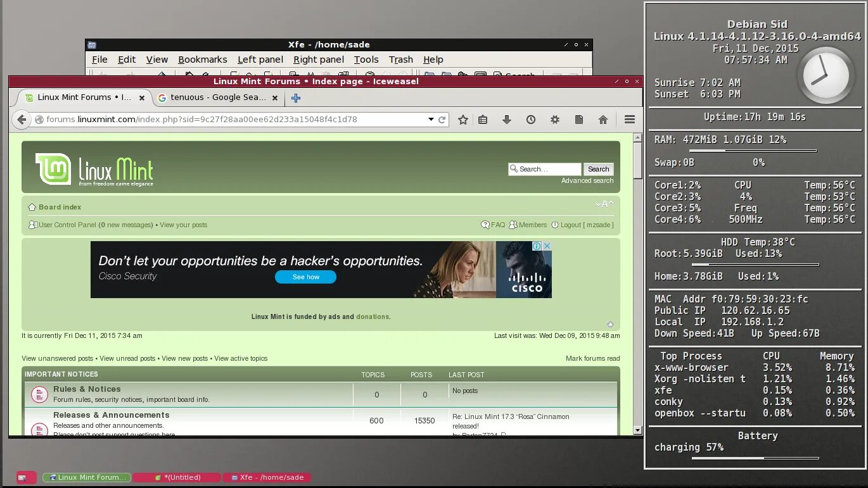Screen dimensions: 868x488
Task: Close the Linux Mint Forums tab
Action: [142, 98]
